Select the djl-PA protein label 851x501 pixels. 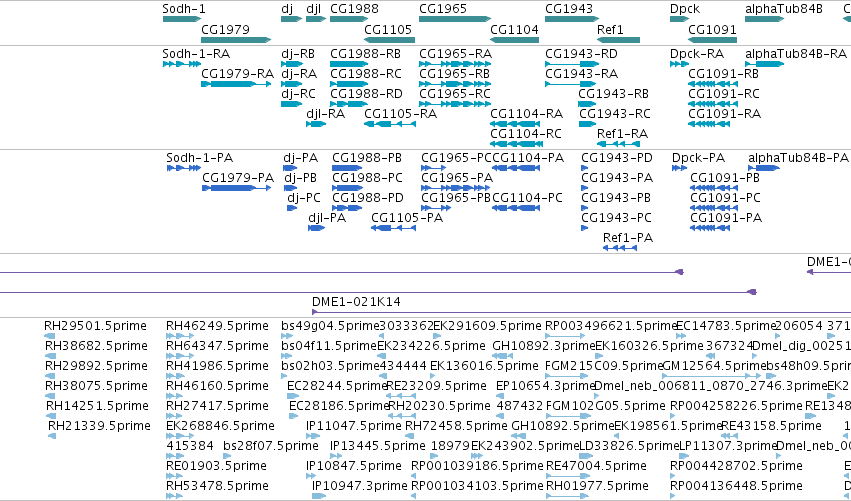327,218
